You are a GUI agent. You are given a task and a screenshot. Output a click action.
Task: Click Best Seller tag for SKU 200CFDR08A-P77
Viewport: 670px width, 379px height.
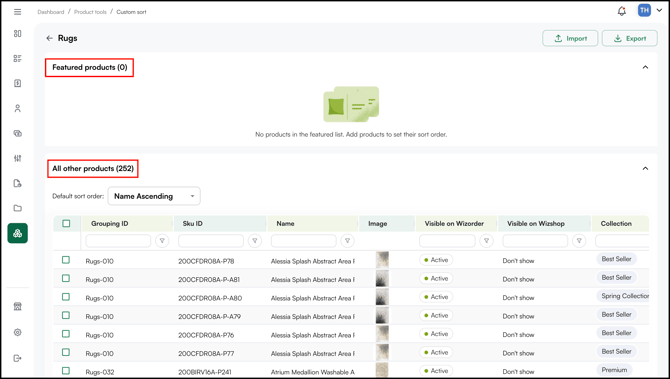click(x=617, y=351)
